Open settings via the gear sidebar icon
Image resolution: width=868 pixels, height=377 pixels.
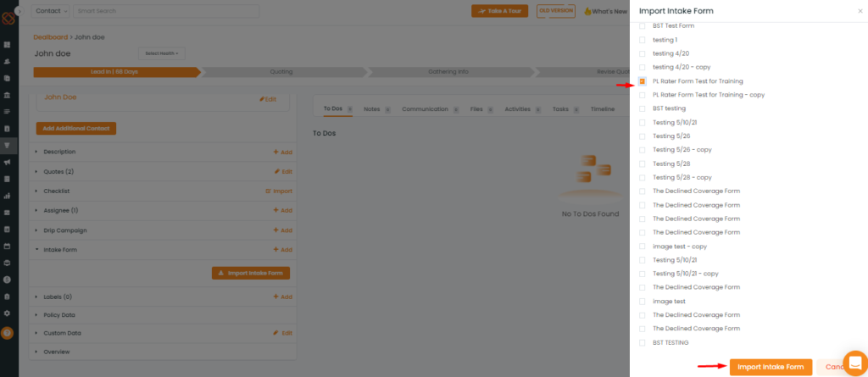coord(7,313)
